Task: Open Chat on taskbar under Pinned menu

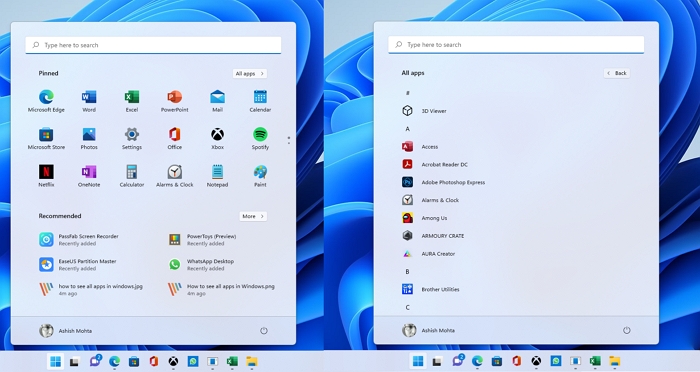Action: pyautogui.click(x=95, y=361)
